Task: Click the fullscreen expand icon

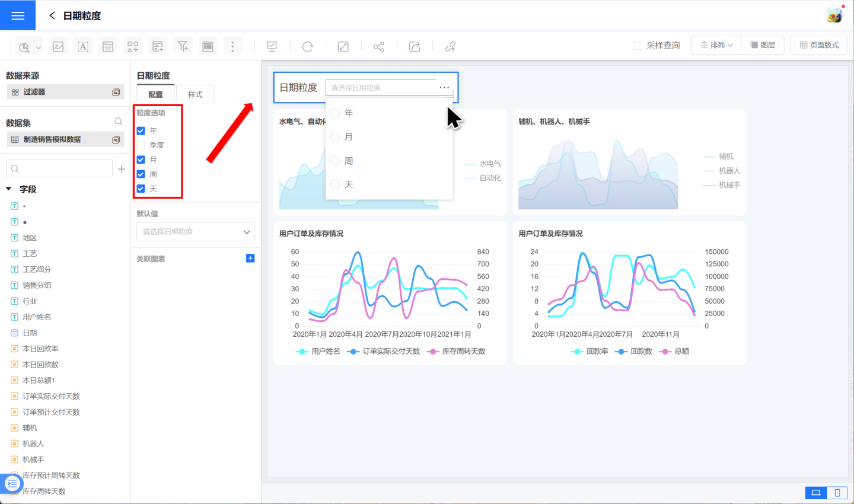Action: click(x=343, y=46)
